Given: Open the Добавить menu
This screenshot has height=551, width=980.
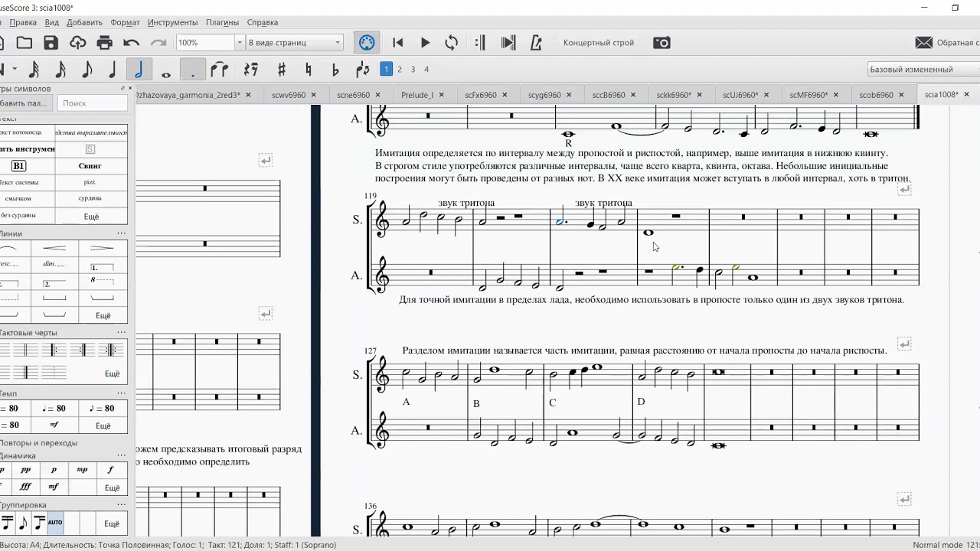Looking at the screenshot, I should [84, 22].
